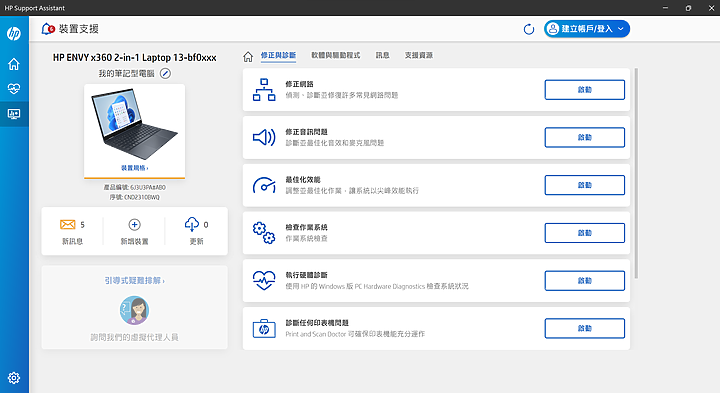Click the 執行硬體診斷 title text

307,275
